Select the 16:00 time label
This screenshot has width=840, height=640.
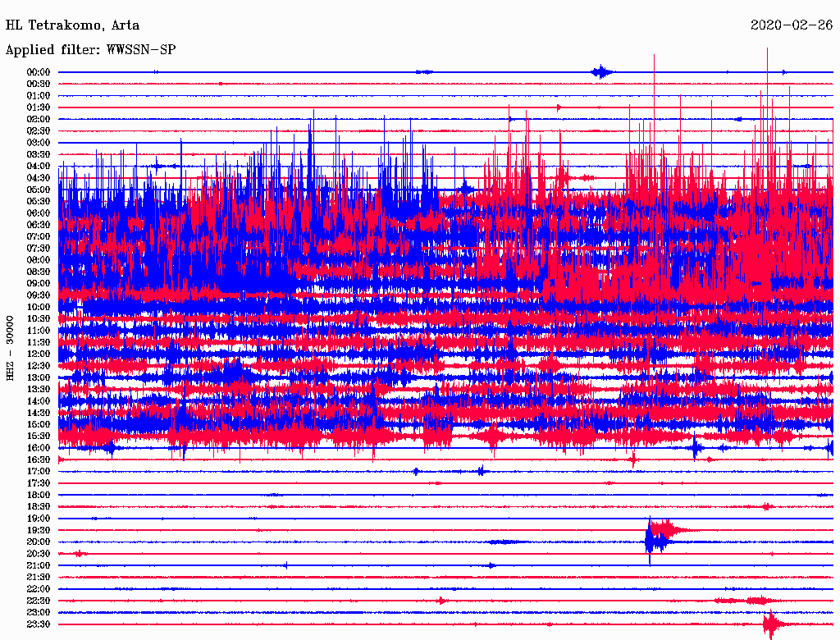(39, 447)
